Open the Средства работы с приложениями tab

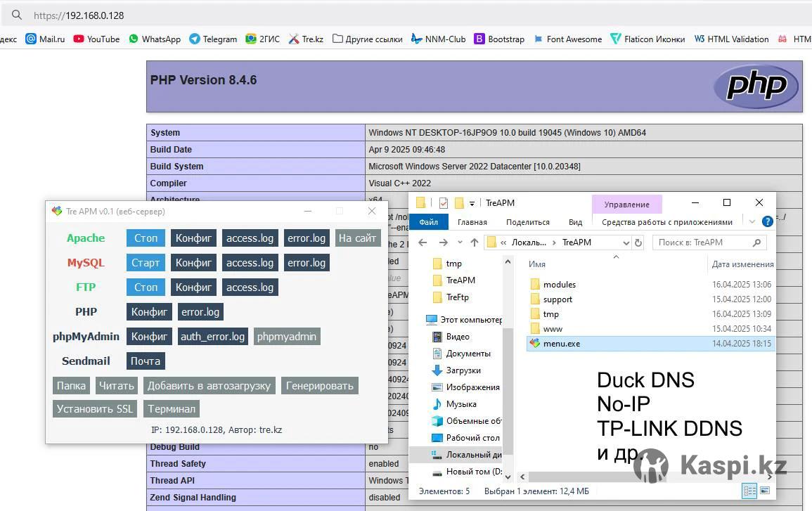[x=667, y=222]
